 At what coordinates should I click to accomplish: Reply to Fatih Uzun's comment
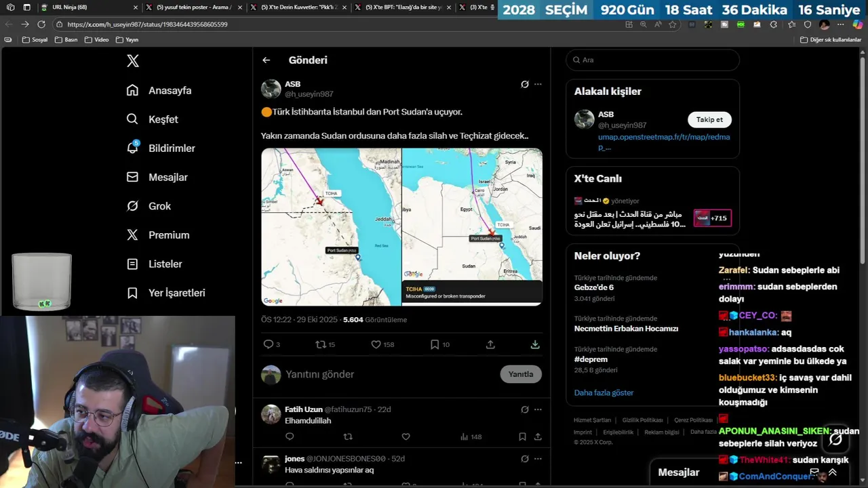[x=290, y=436]
